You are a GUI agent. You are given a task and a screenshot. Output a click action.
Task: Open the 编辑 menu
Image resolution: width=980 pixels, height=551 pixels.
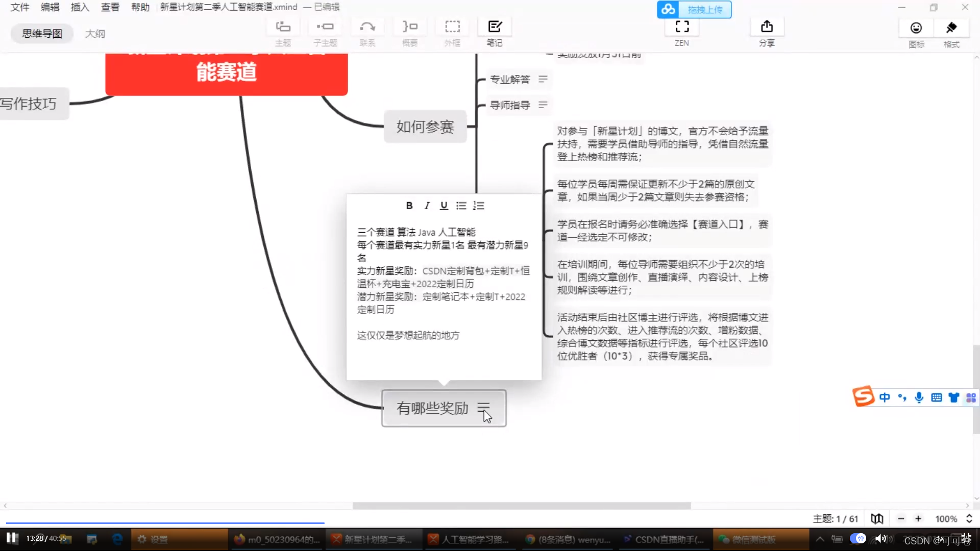pyautogui.click(x=50, y=7)
